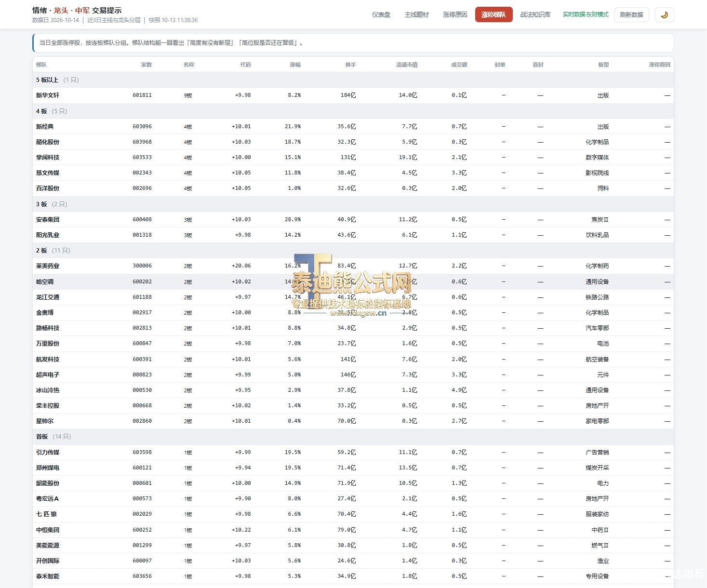Click stock code 000573
The image size is (707, 588).
click(x=142, y=499)
